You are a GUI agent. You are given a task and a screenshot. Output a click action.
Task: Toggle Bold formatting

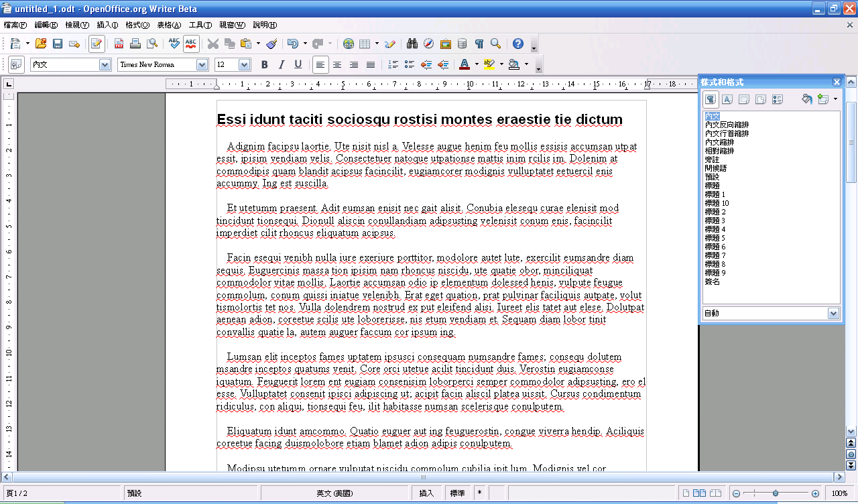click(265, 64)
